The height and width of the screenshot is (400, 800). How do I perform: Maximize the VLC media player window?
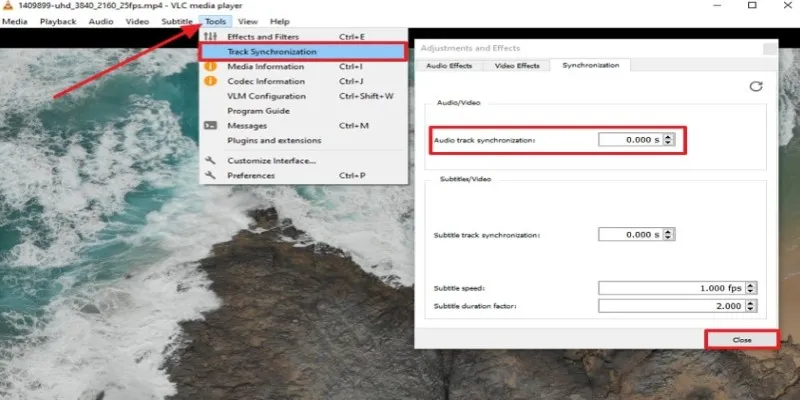[x=752, y=5]
